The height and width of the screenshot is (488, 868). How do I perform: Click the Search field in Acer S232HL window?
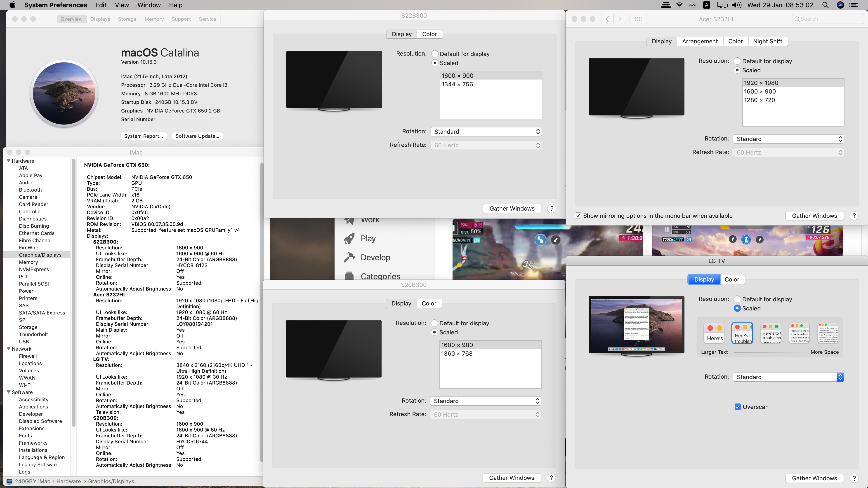(828, 19)
